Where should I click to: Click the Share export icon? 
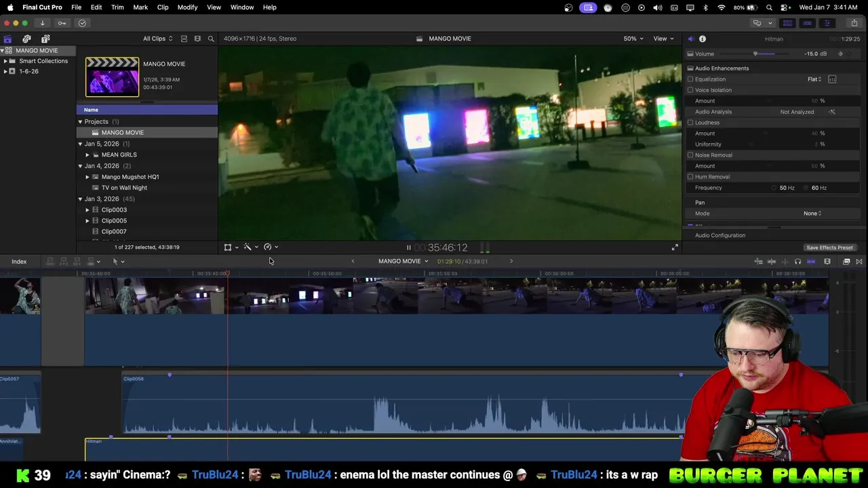point(854,23)
